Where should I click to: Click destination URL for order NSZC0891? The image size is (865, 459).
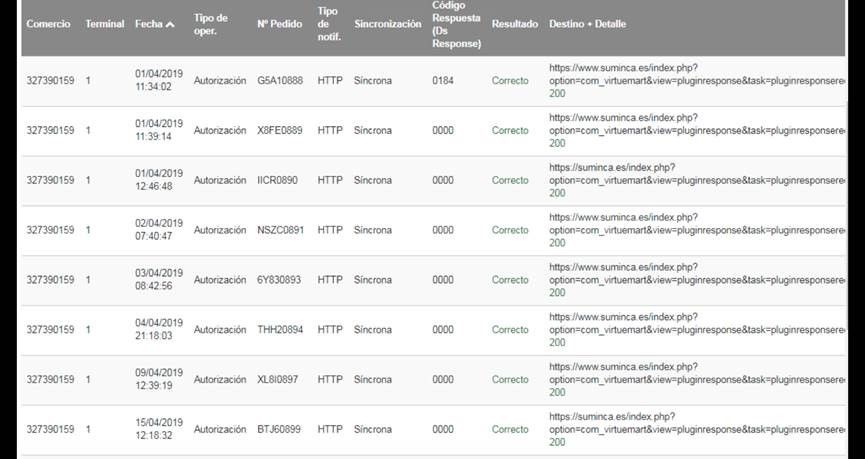[x=697, y=223]
